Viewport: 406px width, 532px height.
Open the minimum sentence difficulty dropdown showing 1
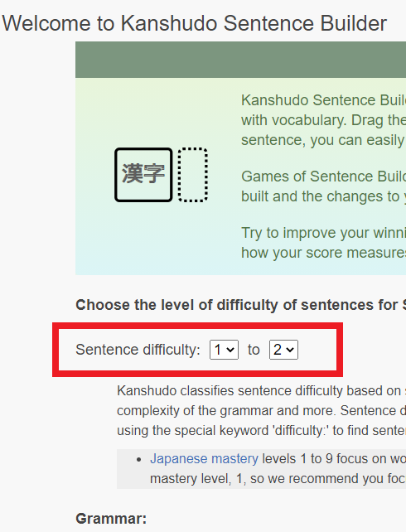(x=224, y=350)
